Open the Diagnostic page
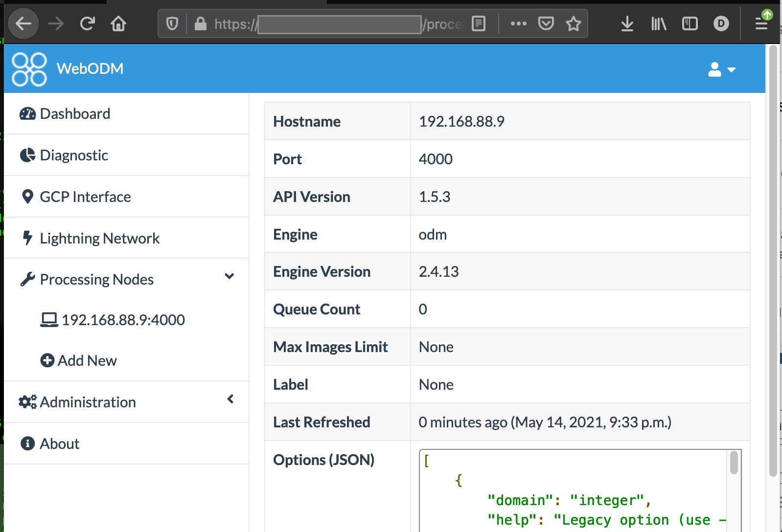The image size is (782, 532). click(x=74, y=155)
